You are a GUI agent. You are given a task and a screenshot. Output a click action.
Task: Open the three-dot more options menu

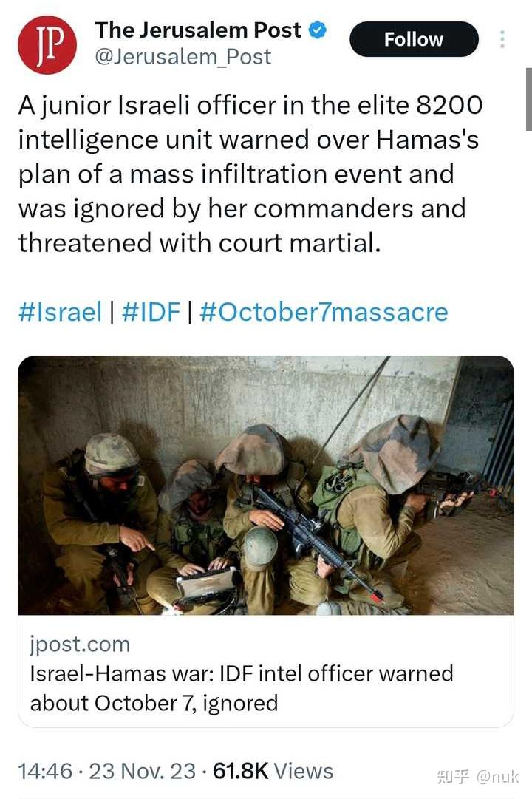click(502, 39)
